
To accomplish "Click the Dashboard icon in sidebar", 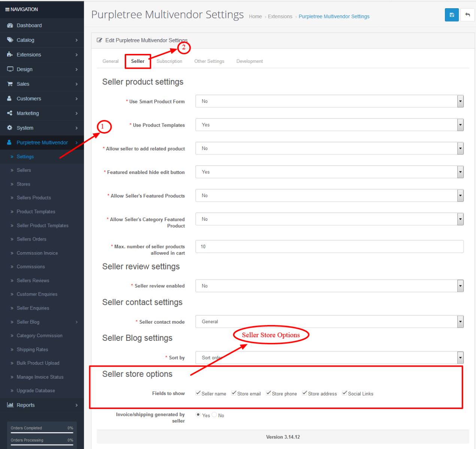I will point(10,25).
